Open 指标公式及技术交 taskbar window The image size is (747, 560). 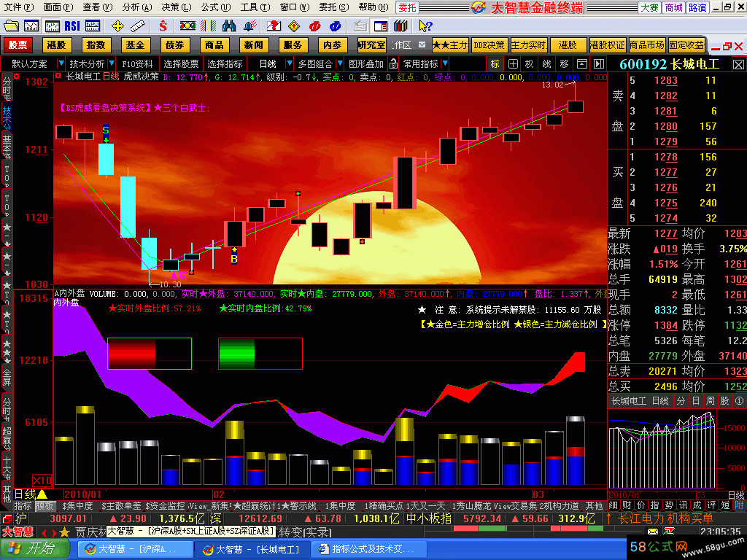point(367,549)
